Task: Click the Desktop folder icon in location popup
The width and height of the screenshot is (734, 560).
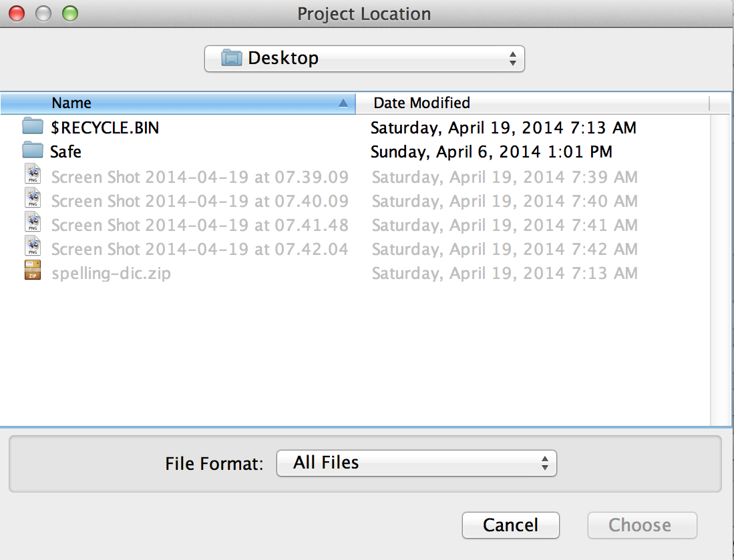Action: tap(231, 58)
